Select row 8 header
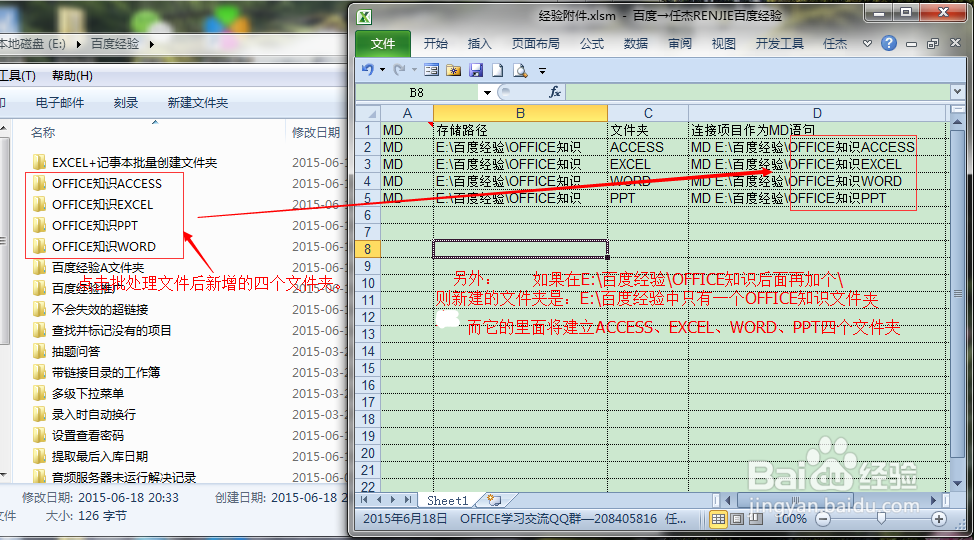The height and width of the screenshot is (540, 974). [368, 249]
